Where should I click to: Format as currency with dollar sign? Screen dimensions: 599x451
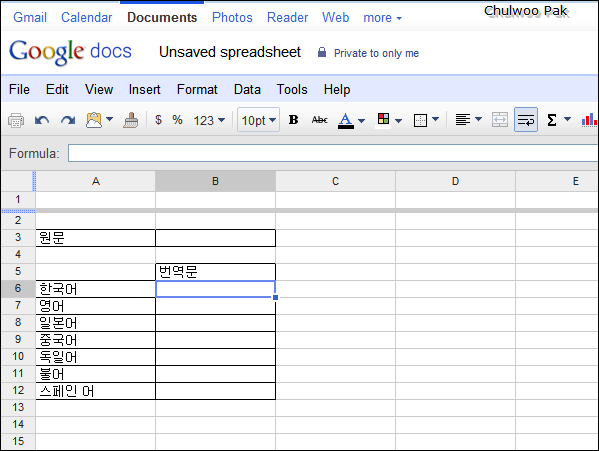tap(158, 120)
